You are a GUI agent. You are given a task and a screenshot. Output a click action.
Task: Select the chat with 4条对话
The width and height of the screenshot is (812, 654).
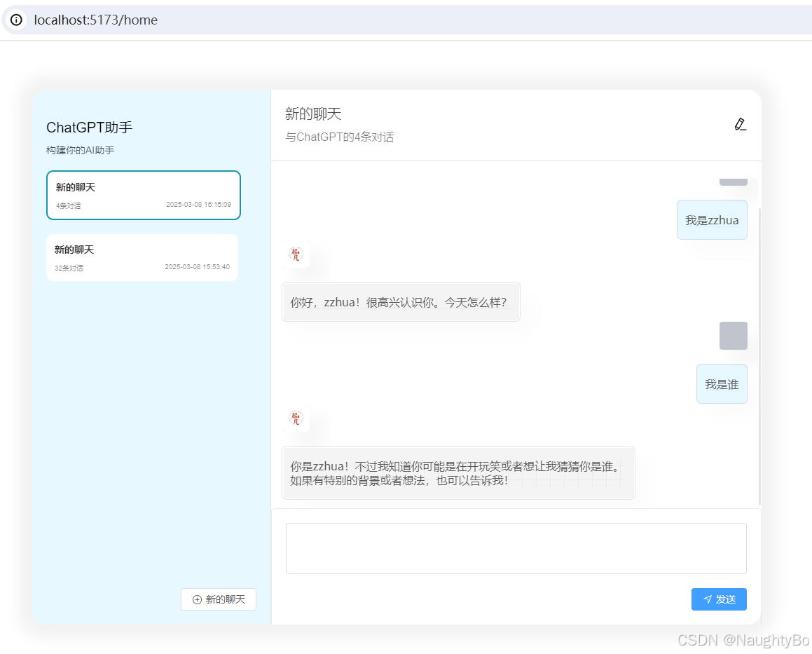(144, 196)
